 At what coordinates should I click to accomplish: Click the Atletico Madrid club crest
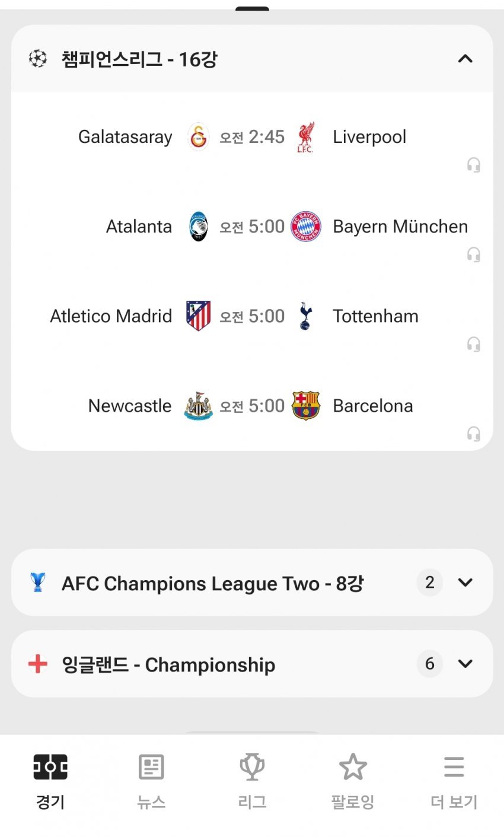tap(199, 316)
